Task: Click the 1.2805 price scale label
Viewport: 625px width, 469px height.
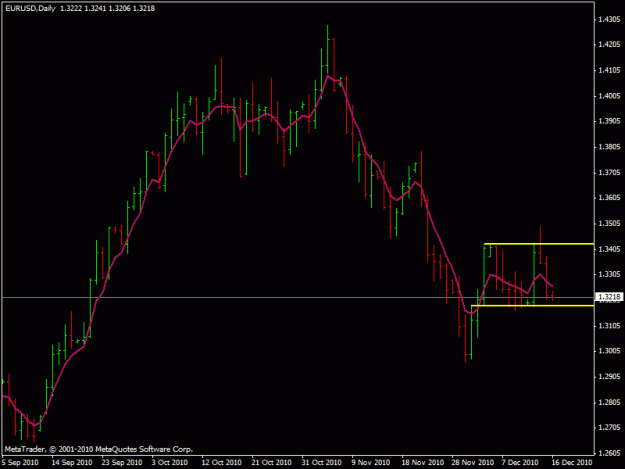Action: 609,402
